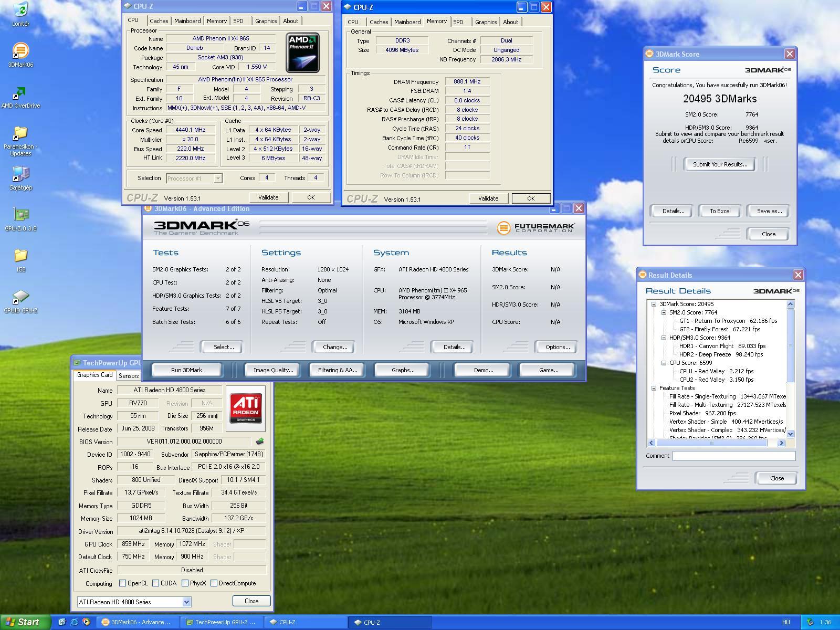840x630 pixels.
Task: Open the folder named 158 on the desktop
Action: click(20, 256)
